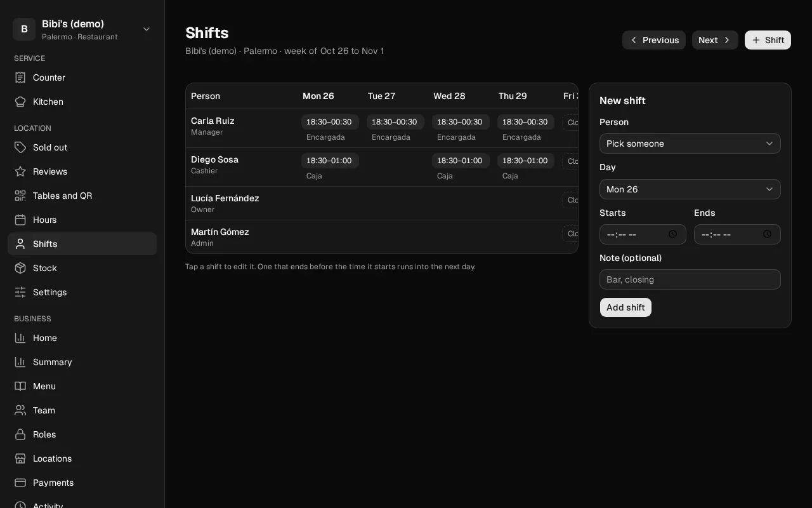Click the Menu open book icon
Screen dimensions: 812x508
20,386
